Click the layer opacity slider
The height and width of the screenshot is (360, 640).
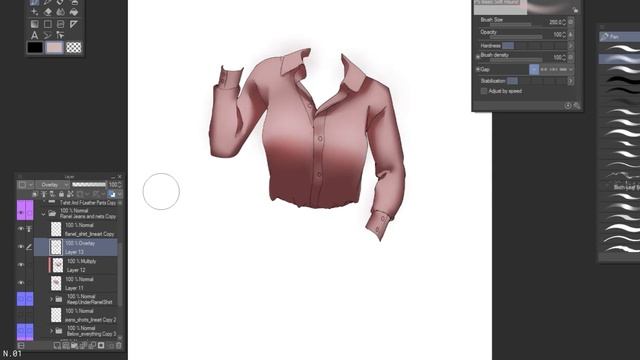tap(89, 185)
